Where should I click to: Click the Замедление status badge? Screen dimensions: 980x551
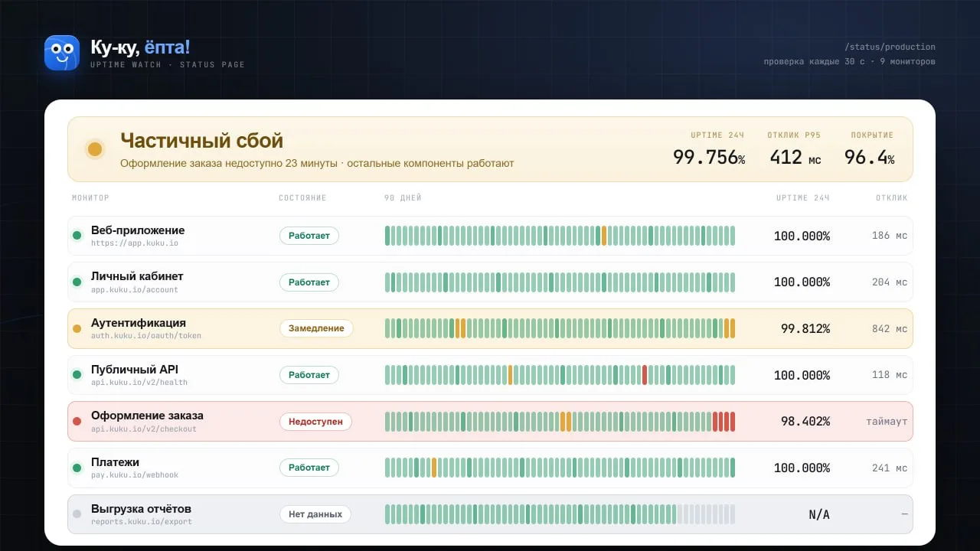(x=316, y=328)
